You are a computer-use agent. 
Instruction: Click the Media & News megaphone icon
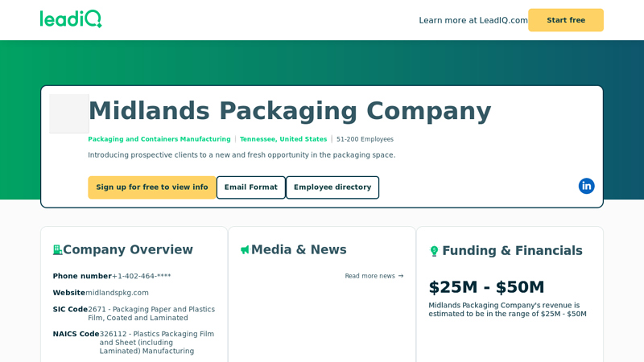tap(246, 249)
